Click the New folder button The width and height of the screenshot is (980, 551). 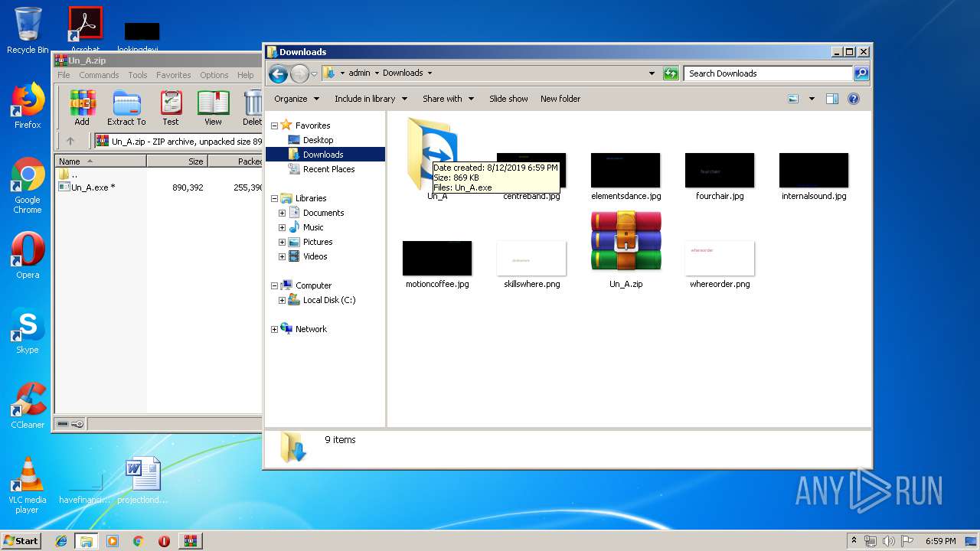click(x=560, y=99)
